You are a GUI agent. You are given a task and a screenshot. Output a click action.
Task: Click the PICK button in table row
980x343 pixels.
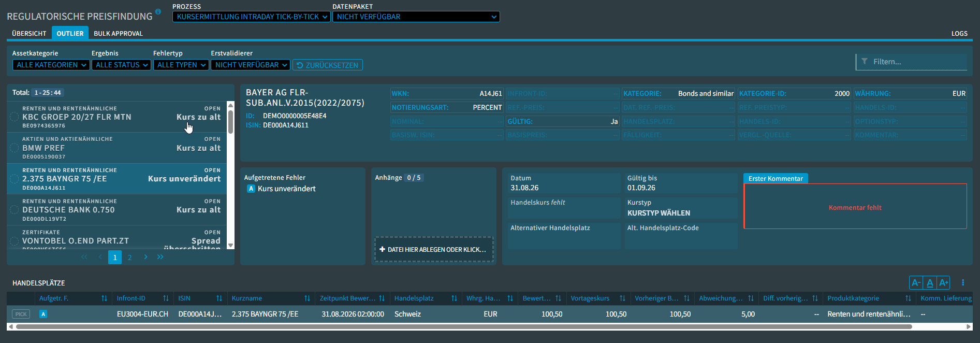coord(21,314)
